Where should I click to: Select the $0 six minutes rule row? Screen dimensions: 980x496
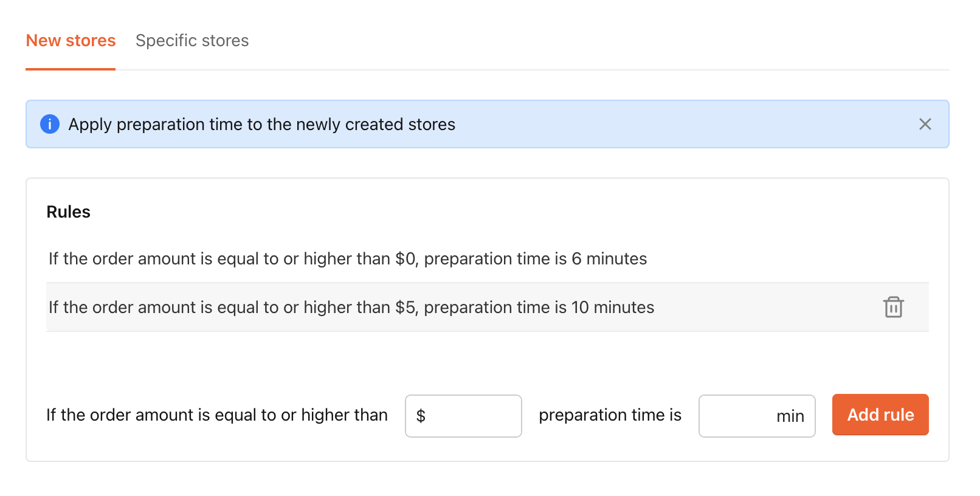click(x=488, y=258)
